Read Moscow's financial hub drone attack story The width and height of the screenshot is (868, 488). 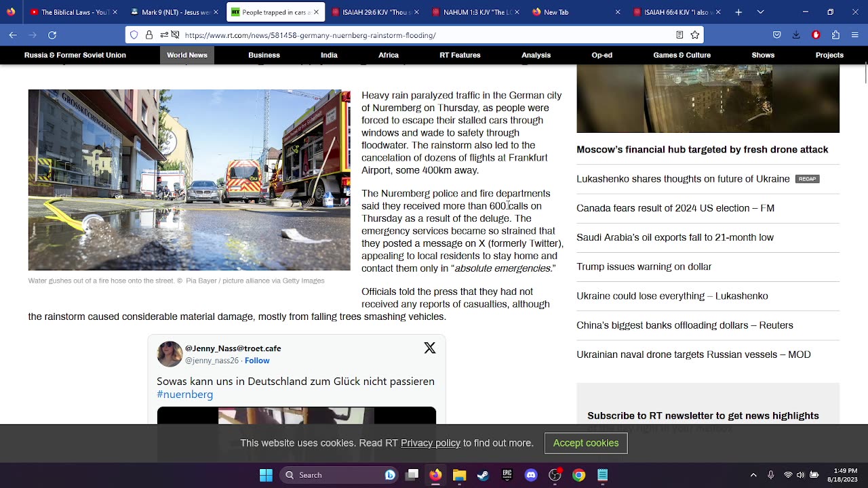pos(703,149)
